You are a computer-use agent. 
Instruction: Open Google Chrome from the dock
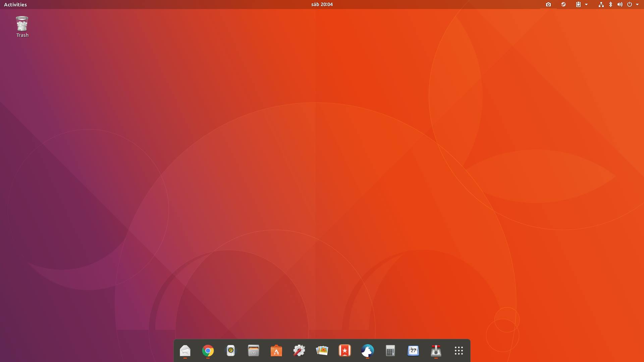208,351
